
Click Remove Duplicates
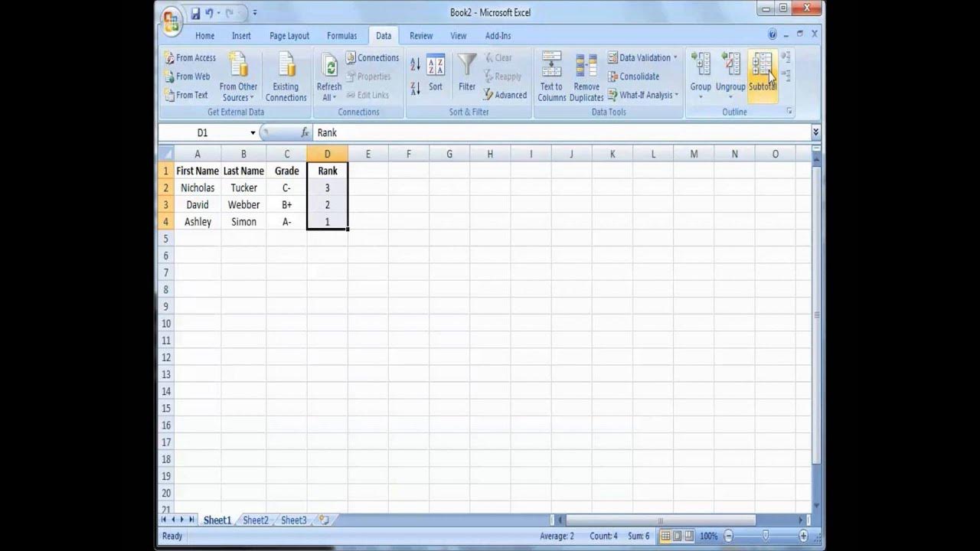point(586,77)
